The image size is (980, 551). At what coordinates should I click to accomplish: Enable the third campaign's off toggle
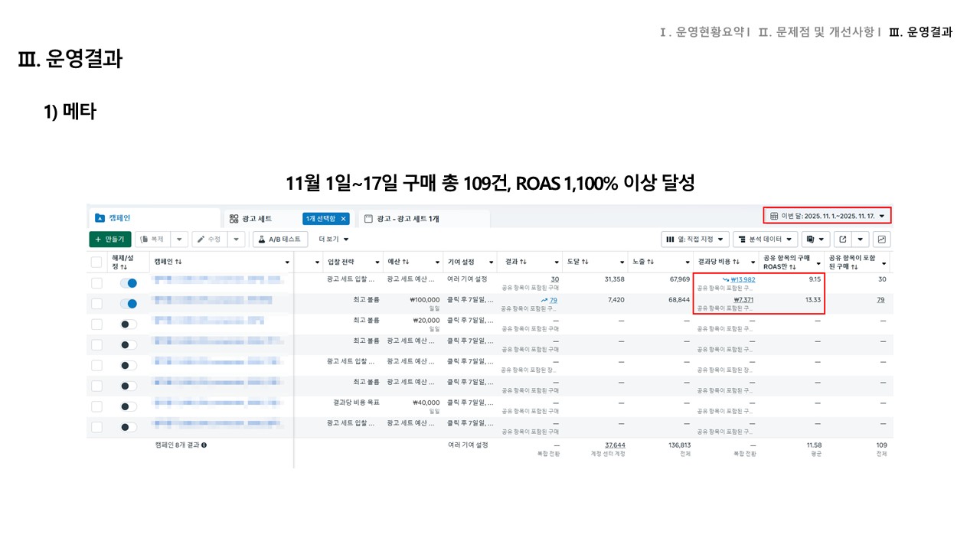[128, 324]
